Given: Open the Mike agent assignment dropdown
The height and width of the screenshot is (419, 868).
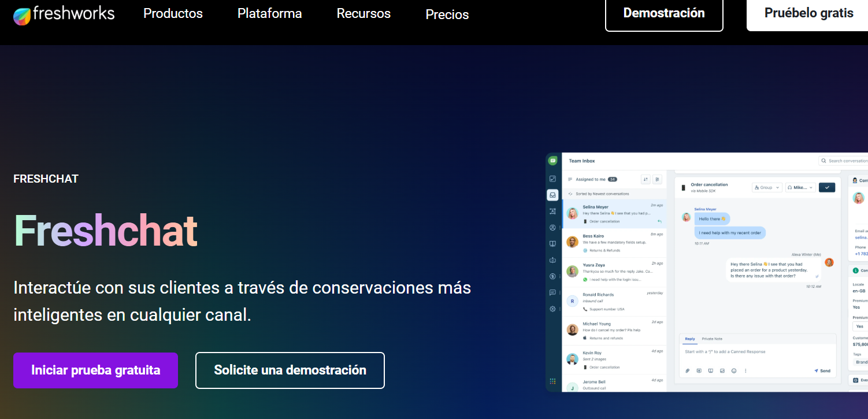Looking at the screenshot, I should point(800,187).
